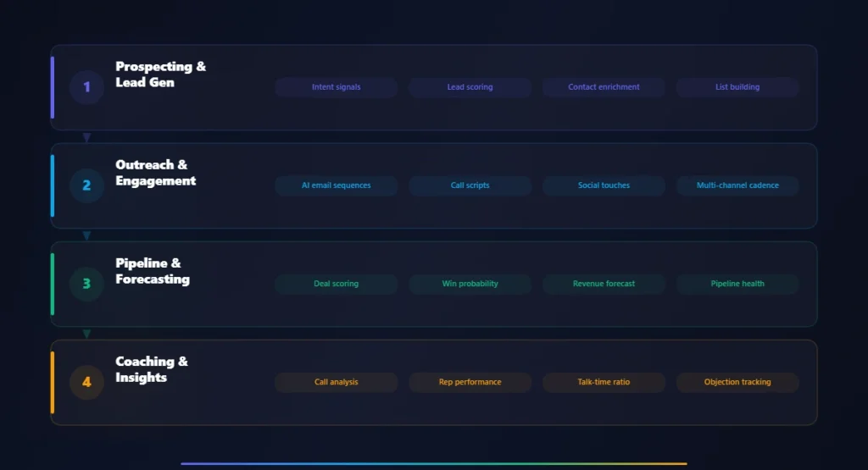Choose the Social touches tag
868x470 pixels.
coord(604,185)
